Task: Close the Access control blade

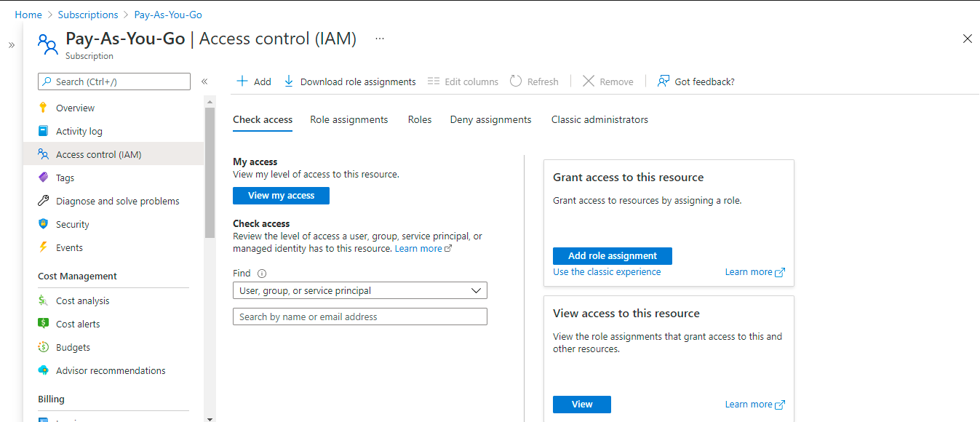Action: click(968, 39)
